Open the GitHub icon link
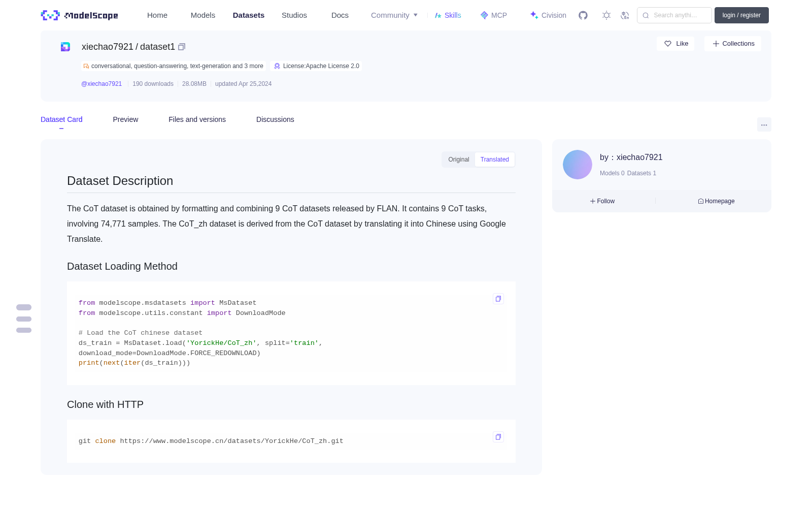This screenshot has width=812, height=508. [x=583, y=15]
